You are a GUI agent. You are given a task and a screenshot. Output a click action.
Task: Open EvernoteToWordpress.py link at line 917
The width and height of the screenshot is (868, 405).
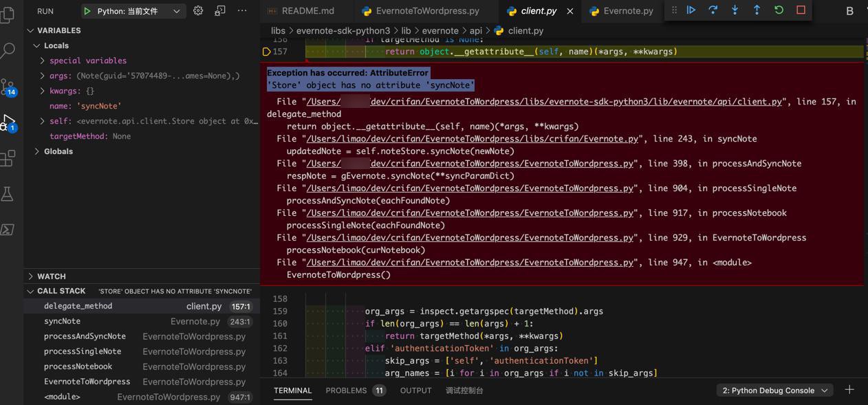[470, 213]
